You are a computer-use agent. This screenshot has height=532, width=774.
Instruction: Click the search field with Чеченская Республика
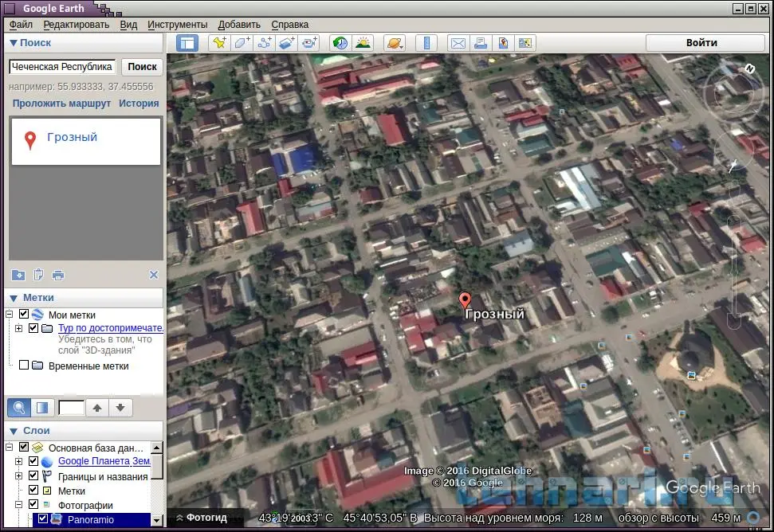(x=62, y=68)
